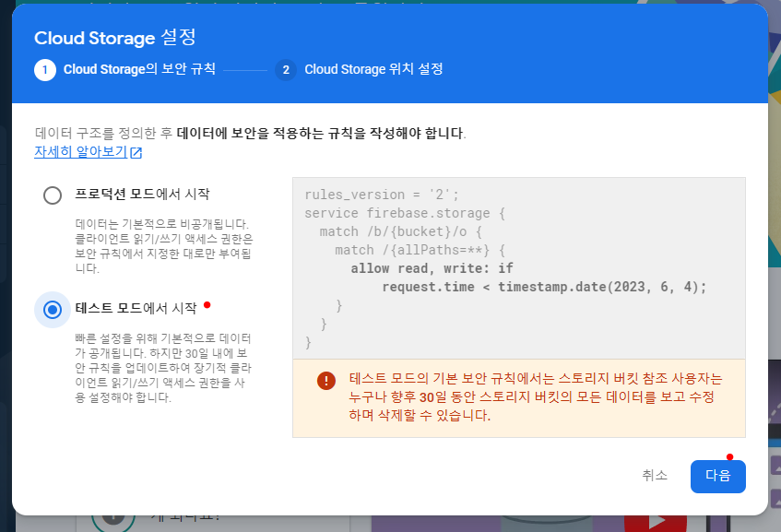Click the 취소 button

click(x=655, y=476)
